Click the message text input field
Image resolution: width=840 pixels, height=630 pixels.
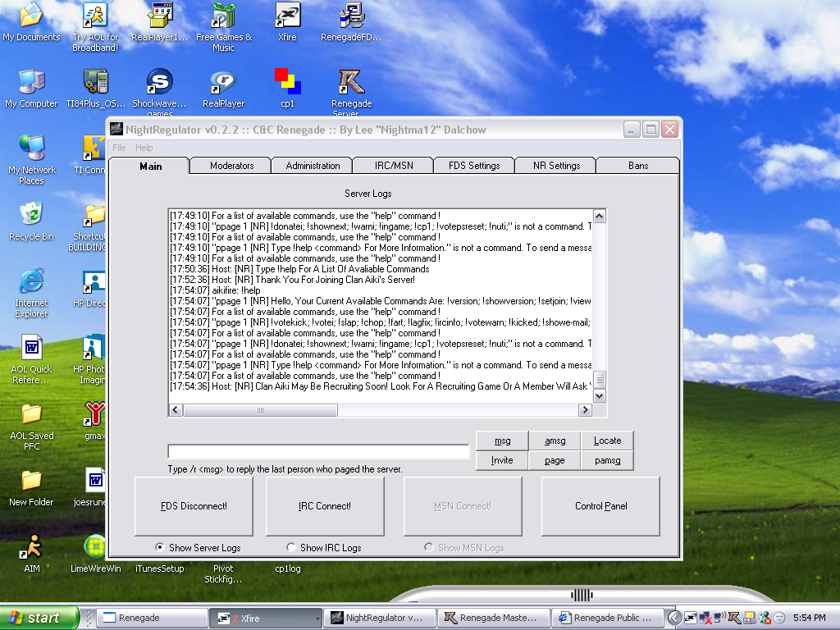pos(318,452)
